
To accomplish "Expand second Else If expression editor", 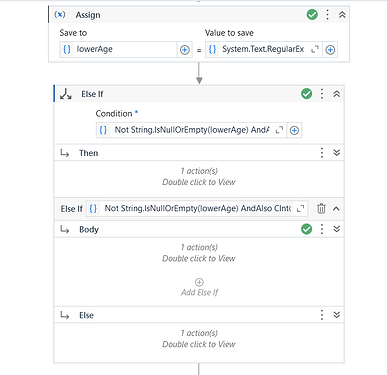I will coord(301,208).
